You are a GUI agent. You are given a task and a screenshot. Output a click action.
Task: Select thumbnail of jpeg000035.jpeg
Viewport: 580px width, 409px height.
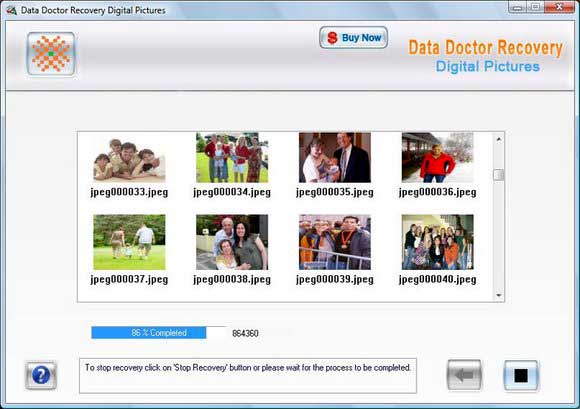335,158
